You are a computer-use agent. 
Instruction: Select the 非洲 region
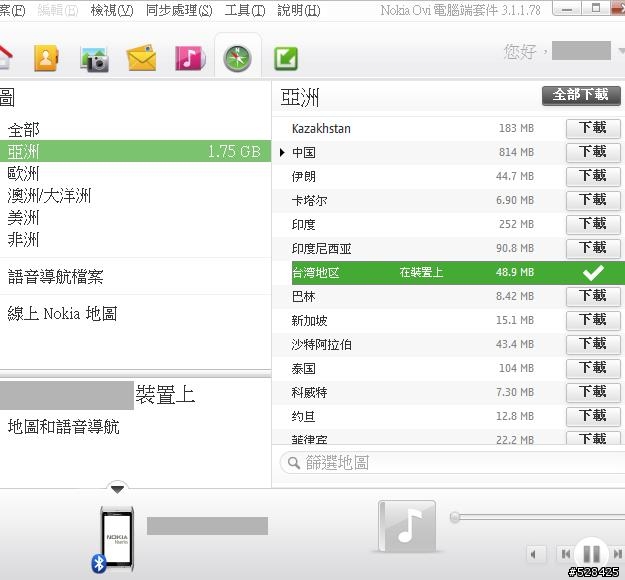(24, 240)
